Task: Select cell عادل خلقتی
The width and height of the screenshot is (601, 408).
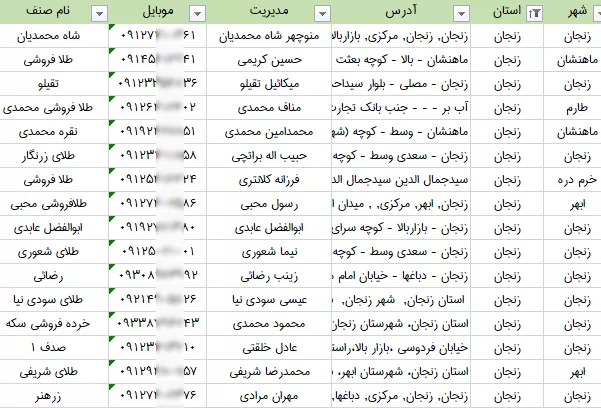Action: click(x=269, y=348)
